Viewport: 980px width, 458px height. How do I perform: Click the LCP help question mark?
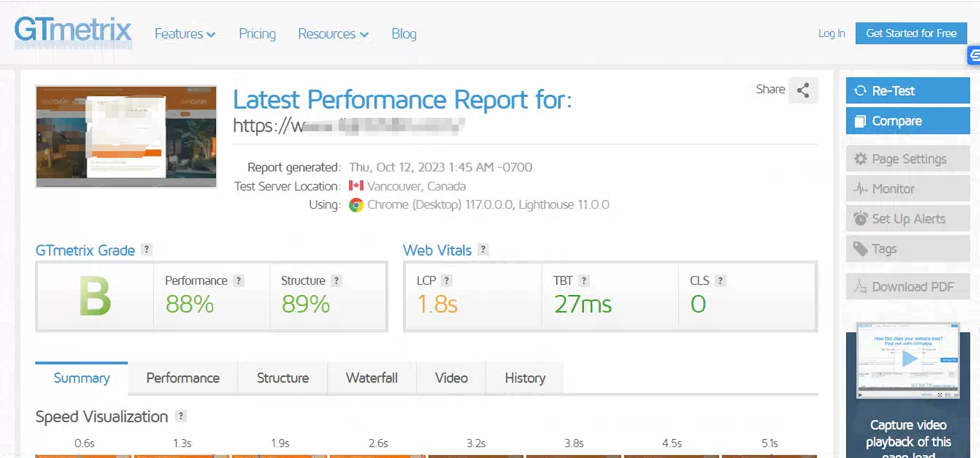click(447, 281)
